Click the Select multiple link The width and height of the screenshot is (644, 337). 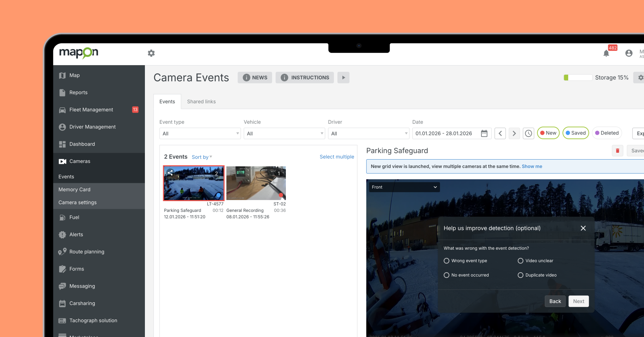337,157
